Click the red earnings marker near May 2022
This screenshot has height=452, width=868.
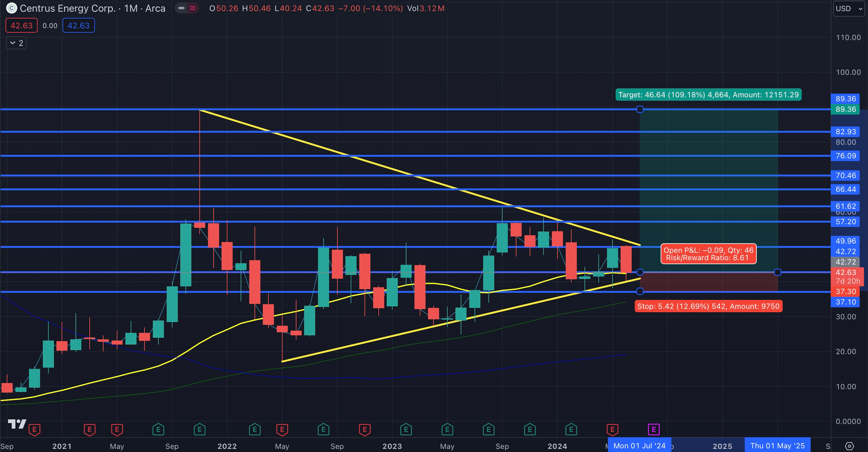coord(282,430)
